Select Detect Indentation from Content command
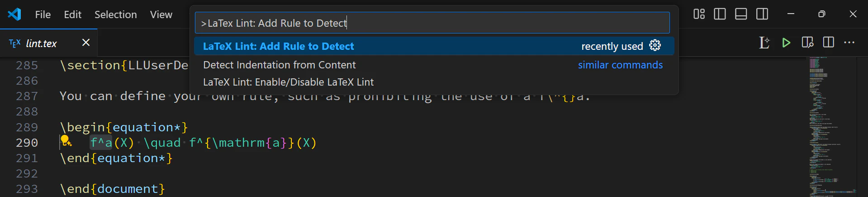This screenshot has width=868, height=197. (434, 65)
